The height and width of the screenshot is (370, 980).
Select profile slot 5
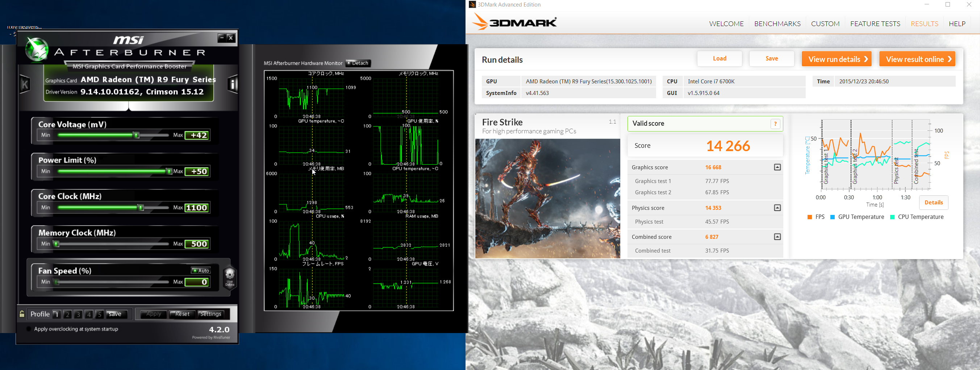[99, 315]
